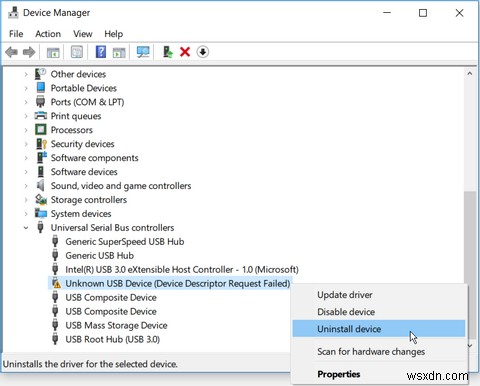
Task: Select the Processors category label
Action: (x=72, y=130)
